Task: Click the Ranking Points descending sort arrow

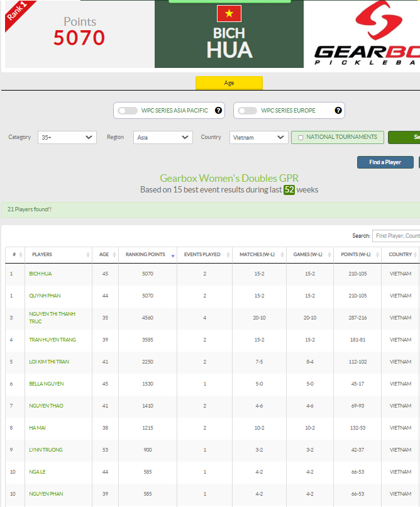Action: [x=173, y=256]
